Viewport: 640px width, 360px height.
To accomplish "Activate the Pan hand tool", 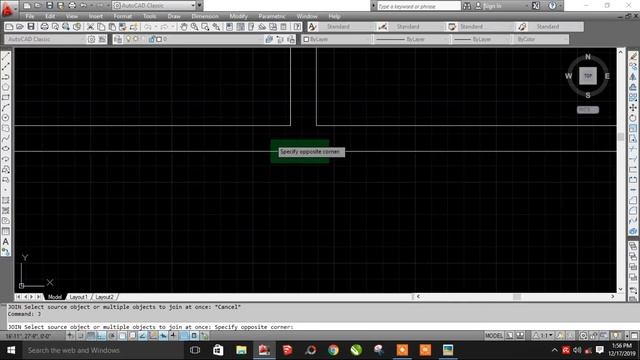I will 184,27.
